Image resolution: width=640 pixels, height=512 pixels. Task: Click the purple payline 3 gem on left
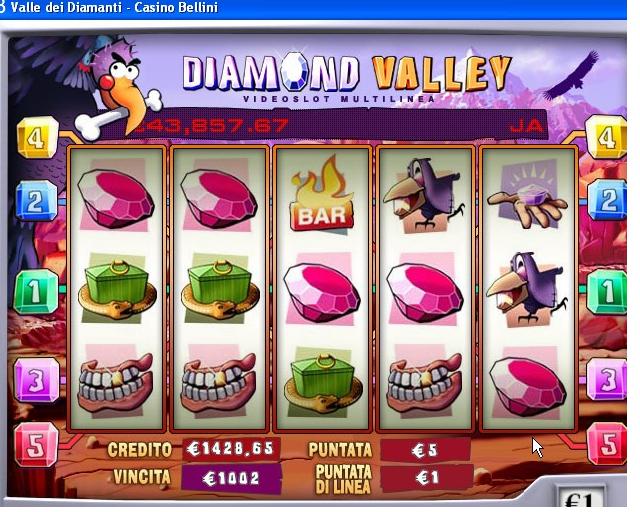(37, 380)
